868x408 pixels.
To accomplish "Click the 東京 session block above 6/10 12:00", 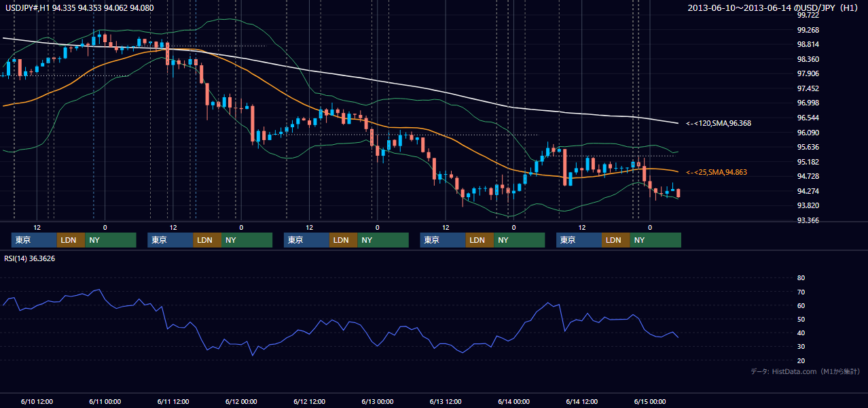I will pos(34,240).
